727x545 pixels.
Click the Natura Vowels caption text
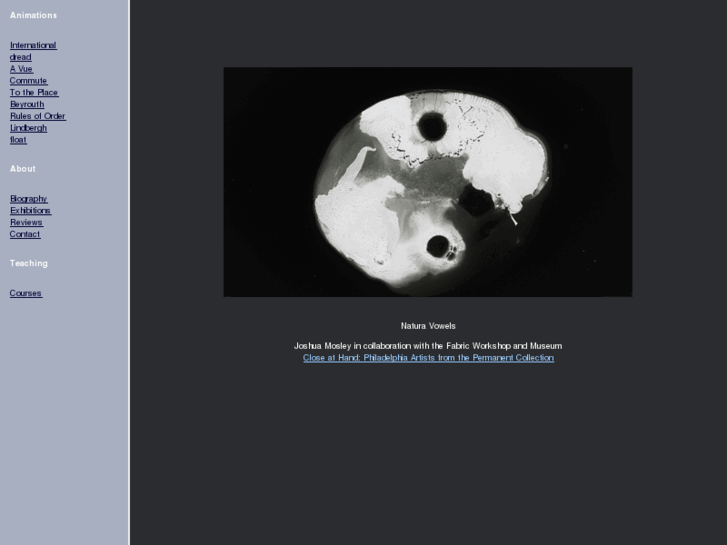point(428,326)
